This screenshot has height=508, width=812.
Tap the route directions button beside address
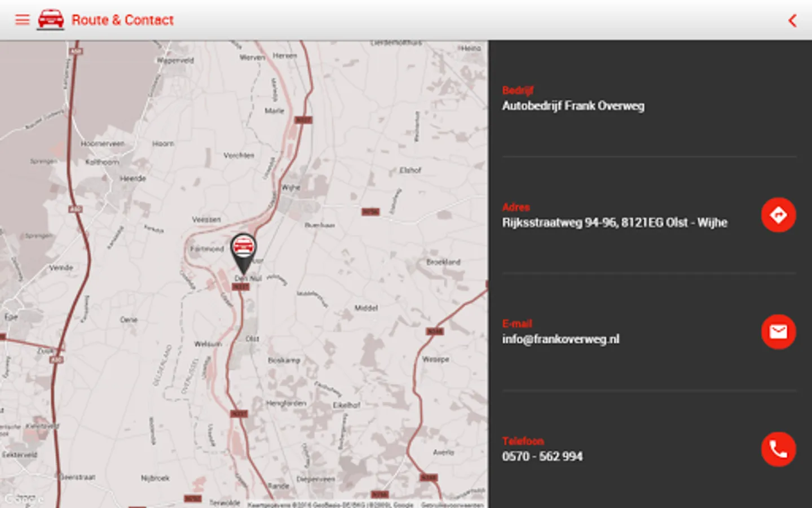pyautogui.click(x=778, y=215)
